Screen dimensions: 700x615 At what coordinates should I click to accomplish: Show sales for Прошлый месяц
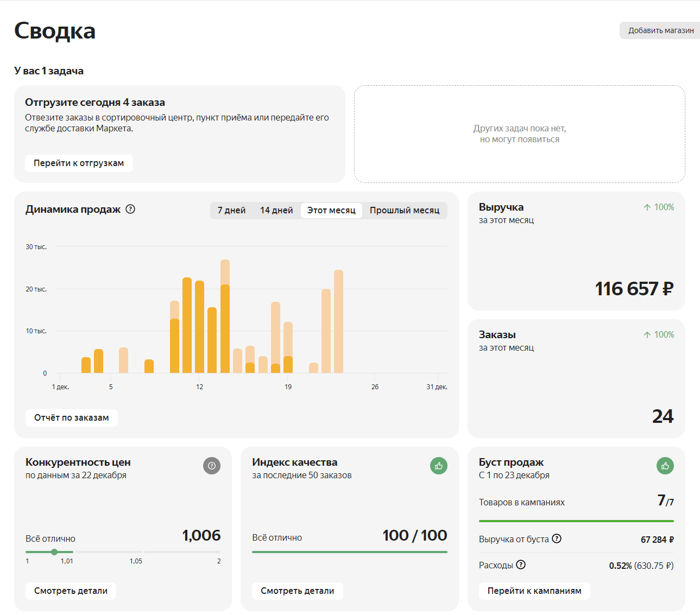point(405,210)
